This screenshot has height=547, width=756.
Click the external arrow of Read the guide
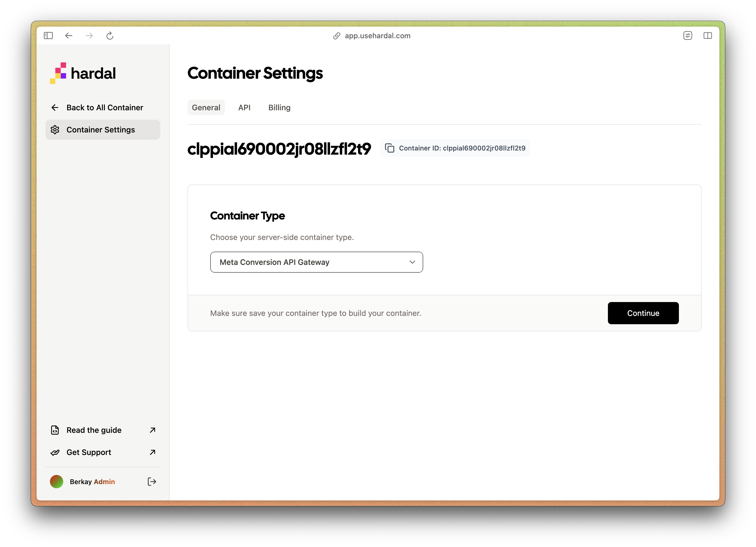[153, 430]
